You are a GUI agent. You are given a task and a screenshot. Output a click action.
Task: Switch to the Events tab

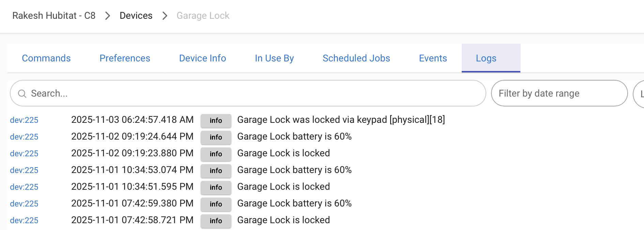tap(433, 58)
